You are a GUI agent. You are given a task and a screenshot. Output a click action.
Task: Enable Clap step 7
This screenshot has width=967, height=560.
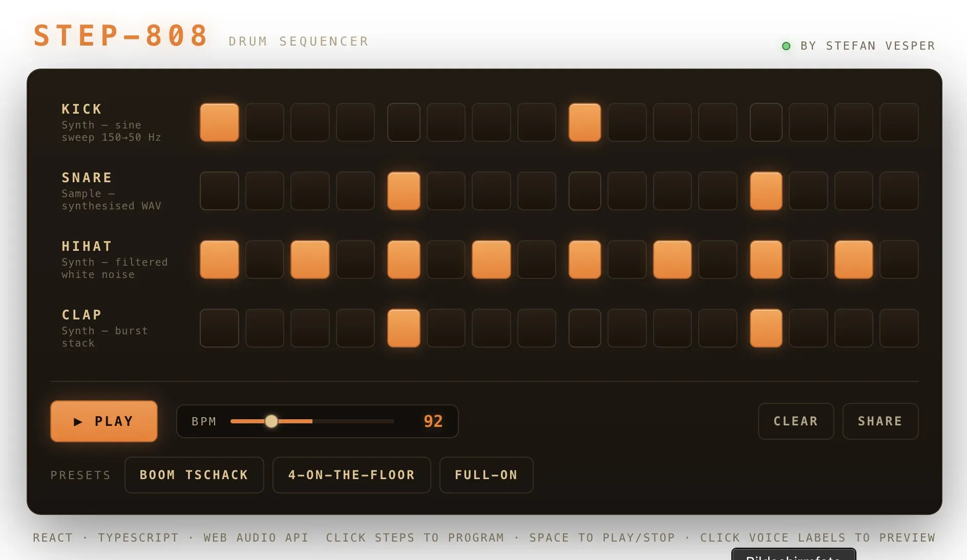click(x=491, y=328)
